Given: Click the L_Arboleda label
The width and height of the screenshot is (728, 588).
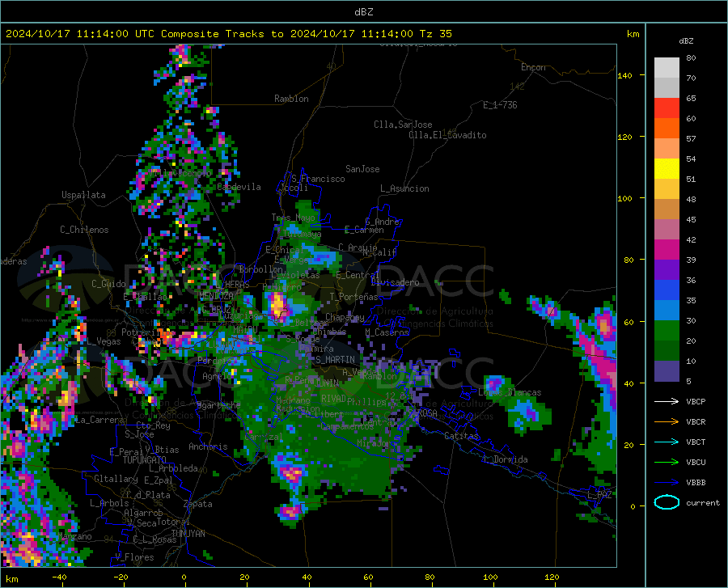Looking at the screenshot, I should (173, 468).
